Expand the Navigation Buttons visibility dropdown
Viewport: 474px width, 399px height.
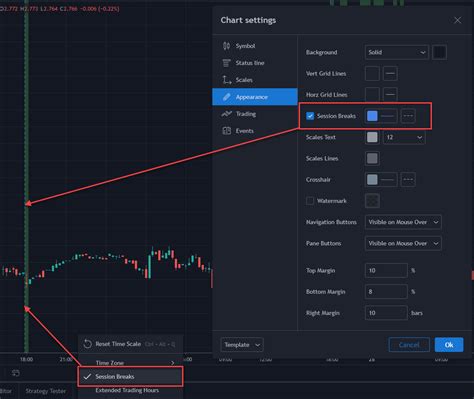[x=403, y=222]
